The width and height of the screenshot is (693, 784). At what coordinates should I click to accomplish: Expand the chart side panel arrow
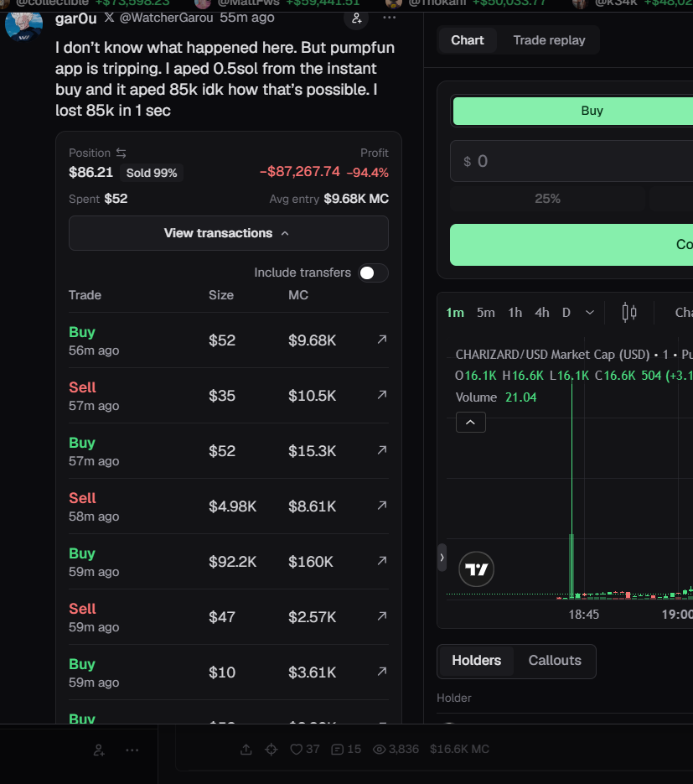coord(442,557)
